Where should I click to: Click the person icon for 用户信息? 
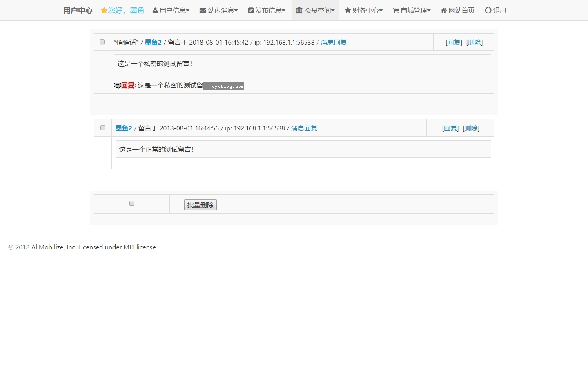[155, 11]
